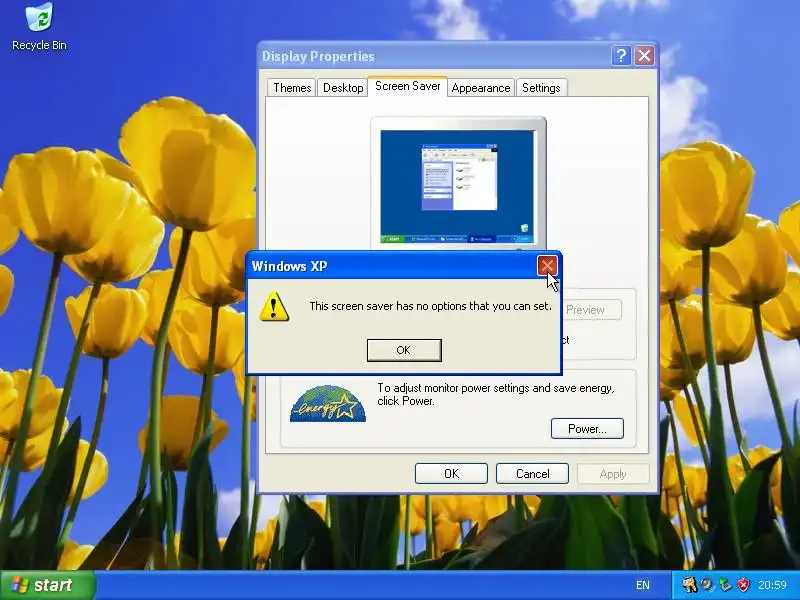Click the 'To adjust monitor power settings' text
Screen dimensions: 800x600
pos(495,394)
